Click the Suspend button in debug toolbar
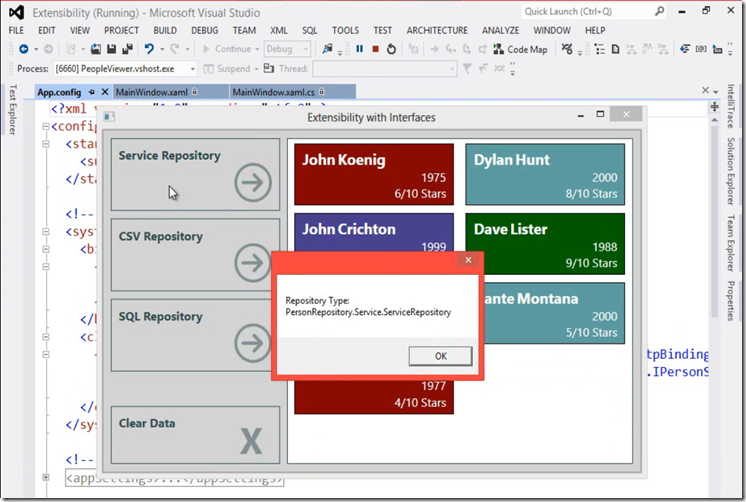Screen dimensions: 746x502 pos(227,69)
